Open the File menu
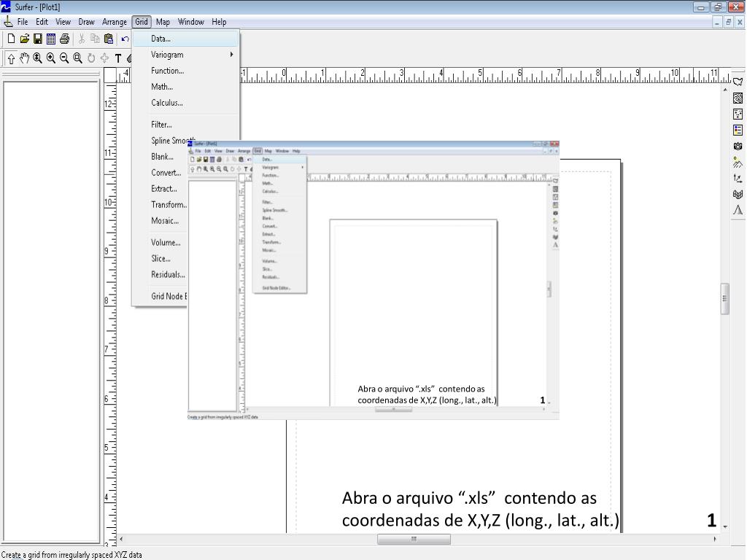Image resolution: width=747 pixels, height=560 pixels. [23, 22]
